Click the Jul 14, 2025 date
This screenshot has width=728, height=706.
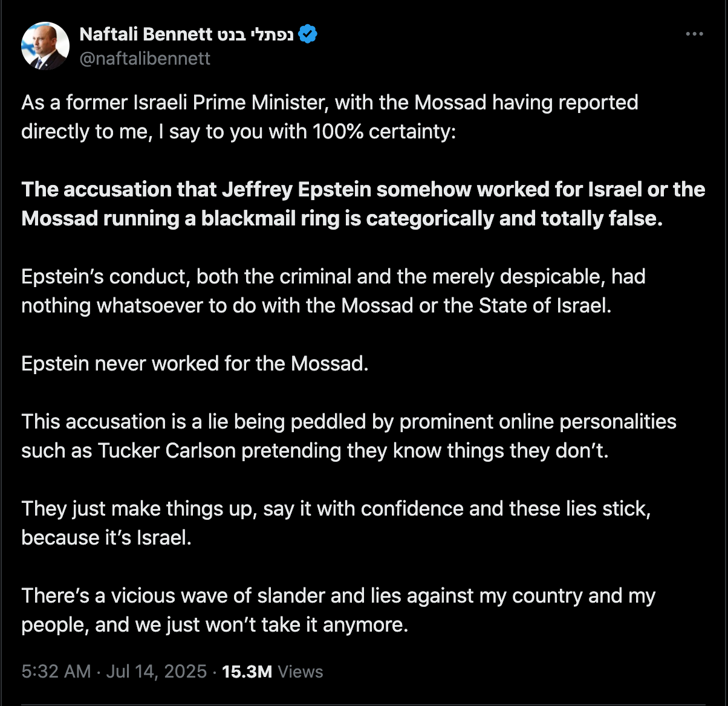pyautogui.click(x=157, y=672)
